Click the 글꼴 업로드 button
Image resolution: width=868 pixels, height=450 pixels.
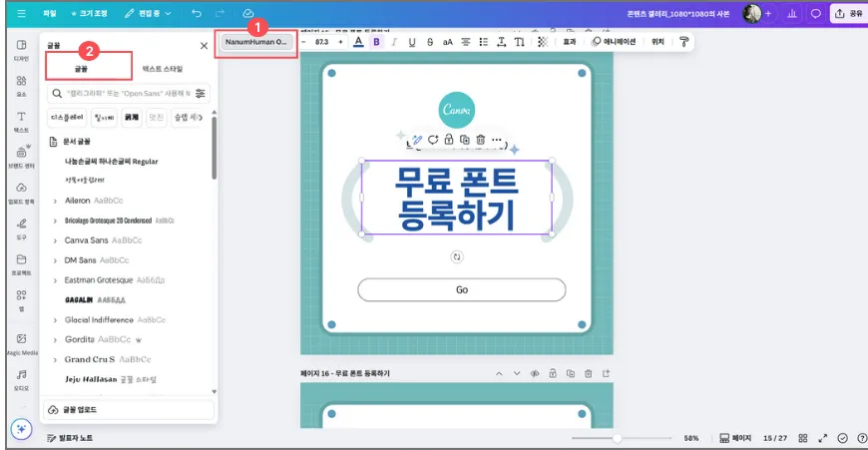129,410
